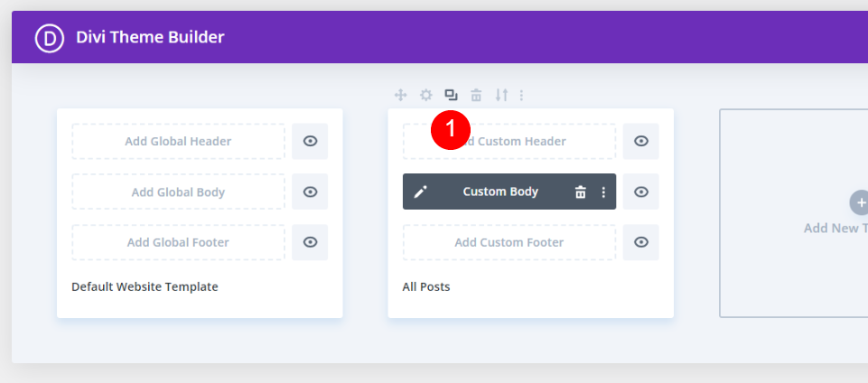
Task: Hide the Custom Body layout
Action: [x=641, y=191]
